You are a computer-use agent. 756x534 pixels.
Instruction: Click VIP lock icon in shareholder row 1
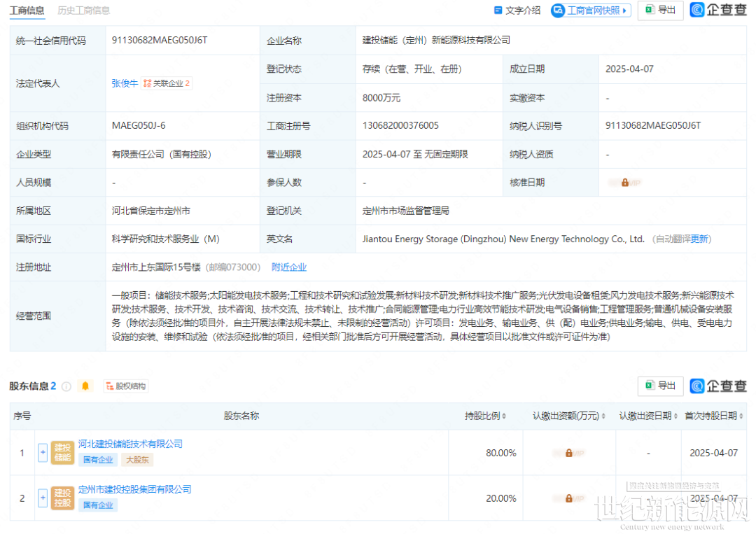(x=569, y=453)
